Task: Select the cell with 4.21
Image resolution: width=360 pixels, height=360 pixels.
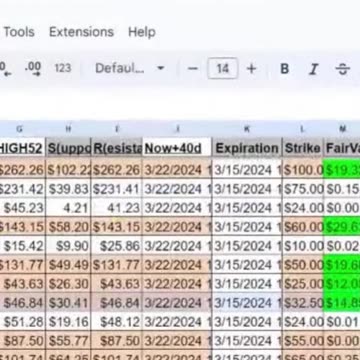Action: coord(68,208)
